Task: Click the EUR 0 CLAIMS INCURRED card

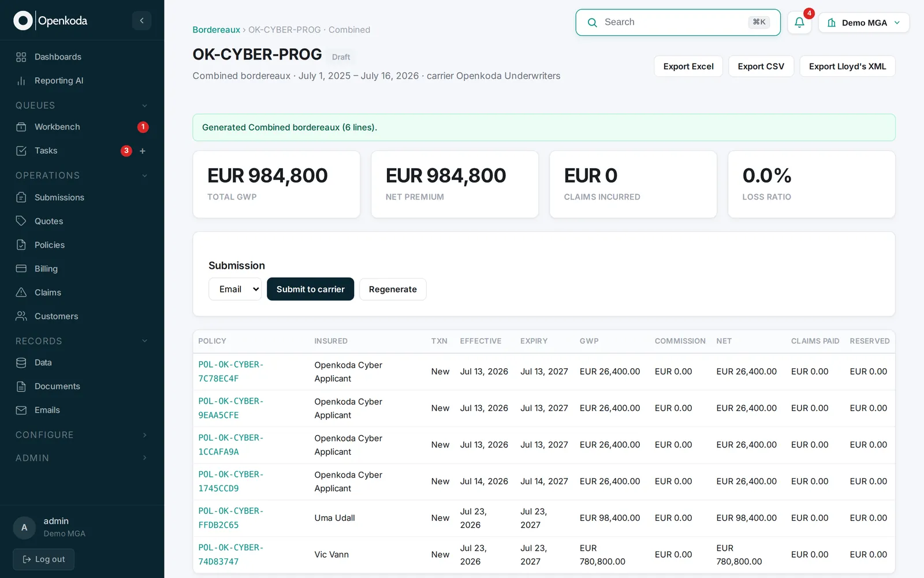Action: (x=634, y=184)
